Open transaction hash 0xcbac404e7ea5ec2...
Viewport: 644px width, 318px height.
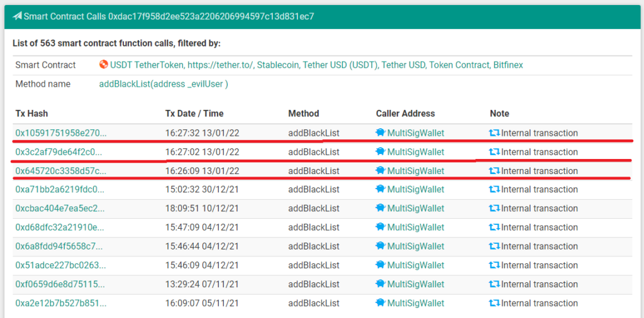pos(60,209)
